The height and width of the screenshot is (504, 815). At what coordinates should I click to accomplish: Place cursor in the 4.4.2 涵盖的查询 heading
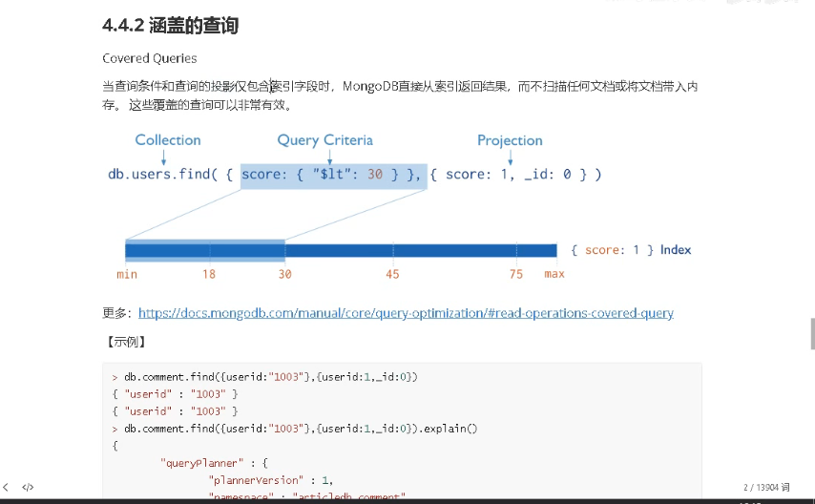(170, 25)
